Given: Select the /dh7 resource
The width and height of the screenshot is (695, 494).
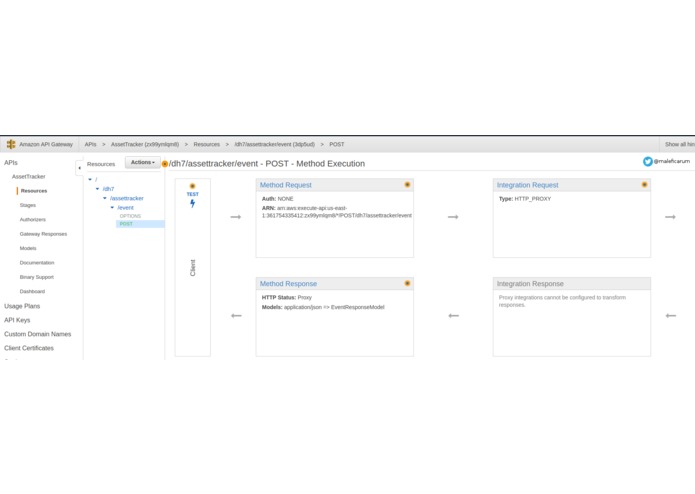Looking at the screenshot, I should click(108, 189).
